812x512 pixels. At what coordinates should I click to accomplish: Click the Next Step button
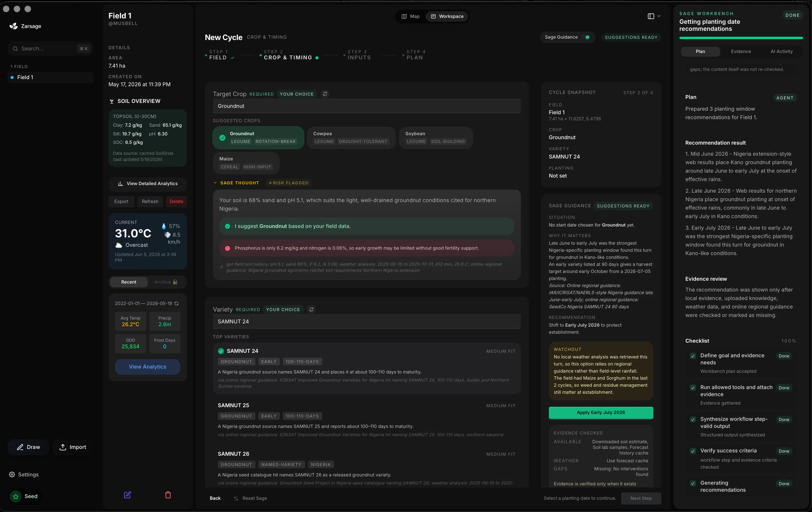tap(641, 498)
